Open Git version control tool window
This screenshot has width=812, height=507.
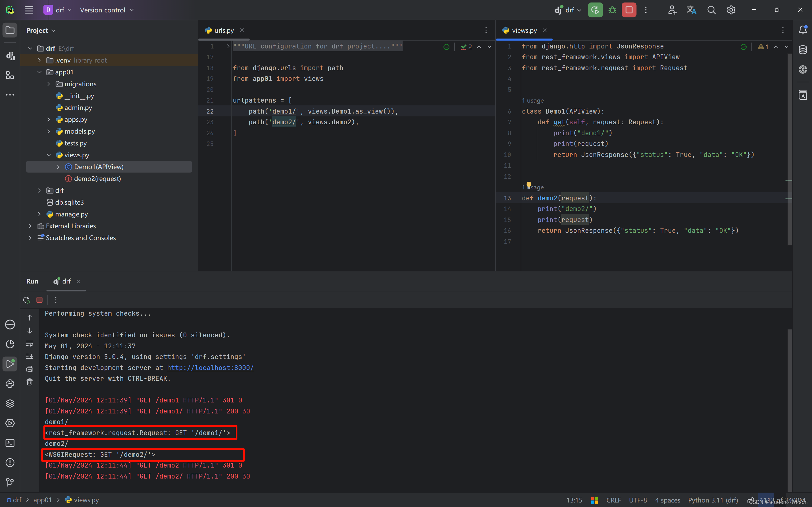10,482
